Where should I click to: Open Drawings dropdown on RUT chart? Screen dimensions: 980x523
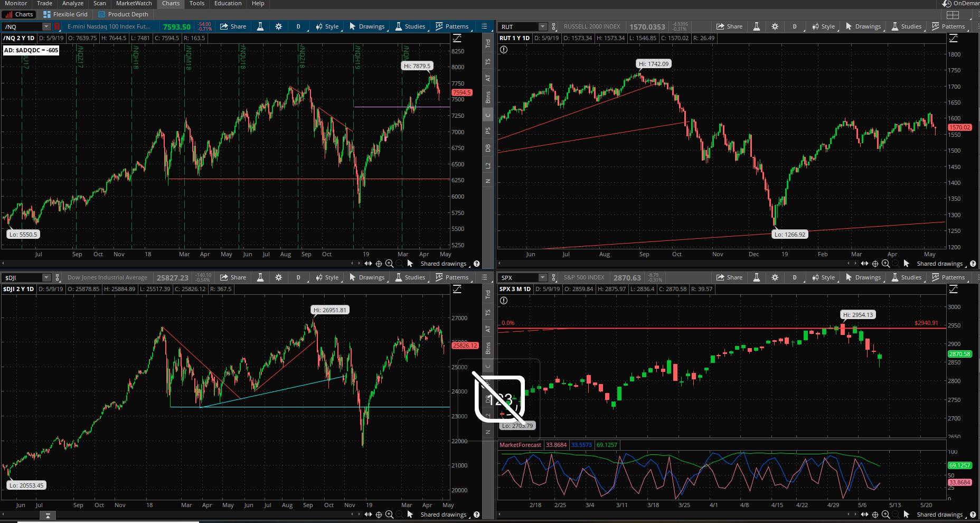pos(863,26)
